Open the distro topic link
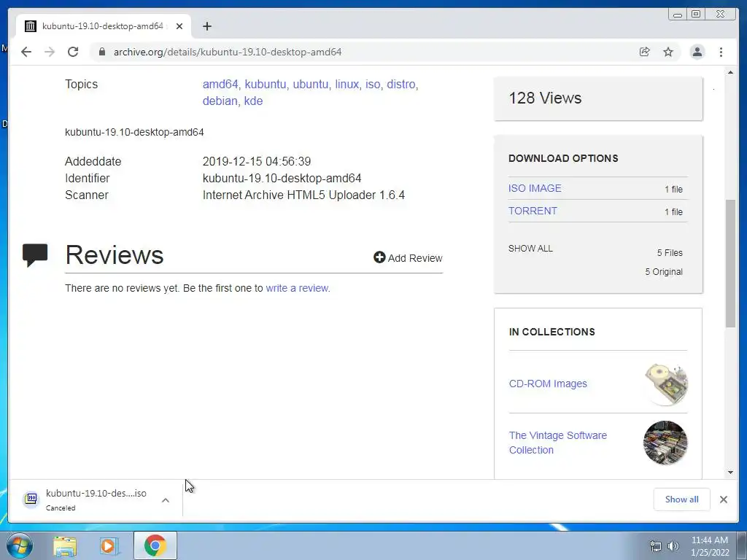Screen dimensions: 747x560 [401, 85]
